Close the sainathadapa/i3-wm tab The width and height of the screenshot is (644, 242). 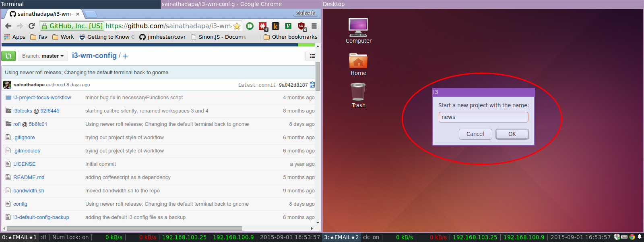click(x=78, y=14)
